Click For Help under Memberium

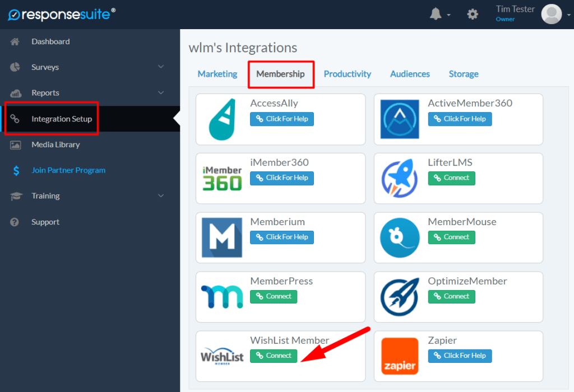282,237
